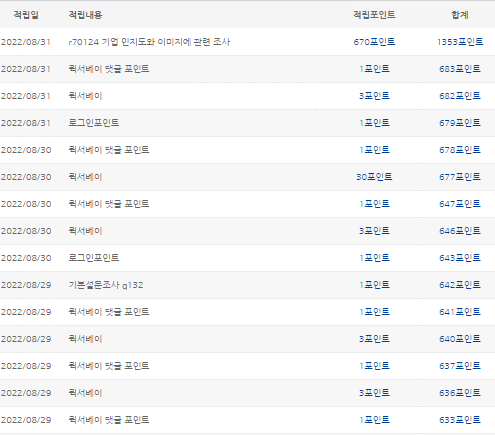Click the 적립일 column header
This screenshot has width=495, height=435.
(26, 15)
